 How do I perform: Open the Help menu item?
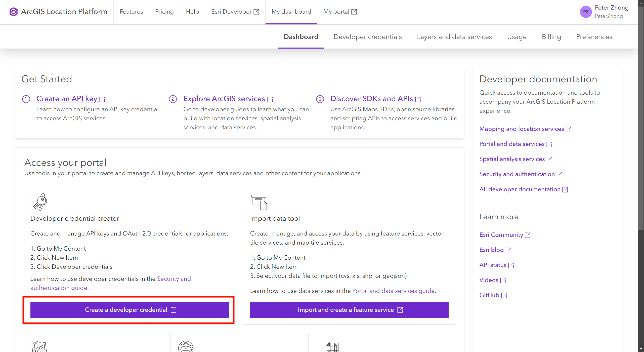192,12
